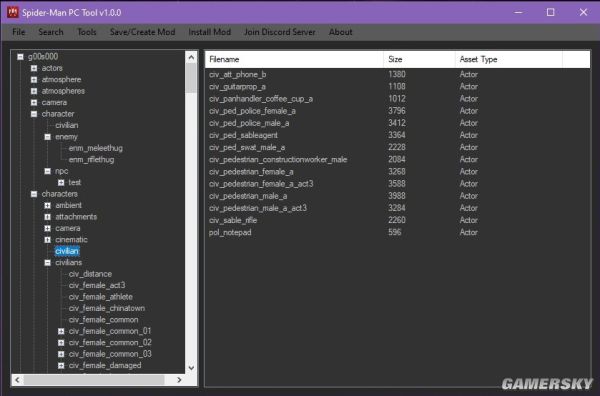Image resolution: width=600 pixels, height=396 pixels.
Task: Open Join Discord Server link
Action: pos(280,32)
